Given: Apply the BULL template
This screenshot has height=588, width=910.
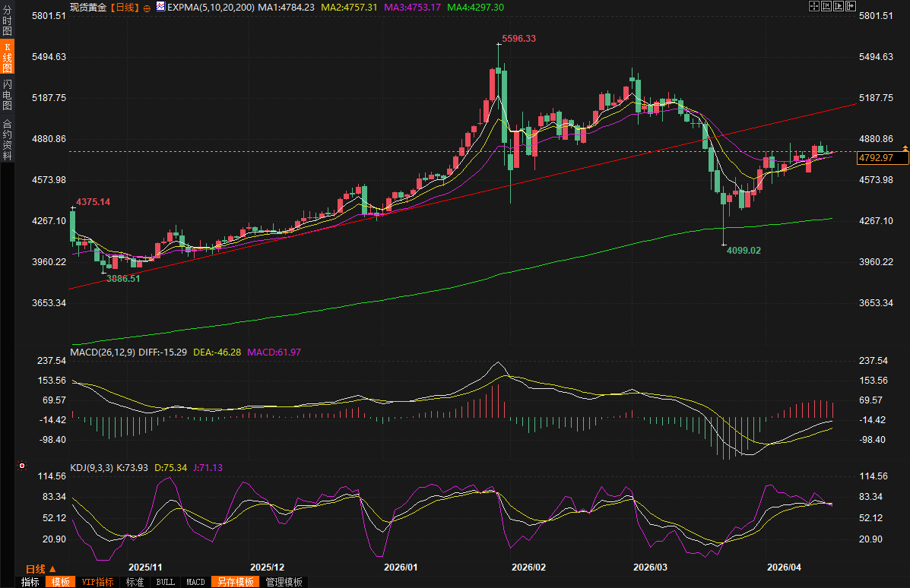Looking at the screenshot, I should point(165,582).
